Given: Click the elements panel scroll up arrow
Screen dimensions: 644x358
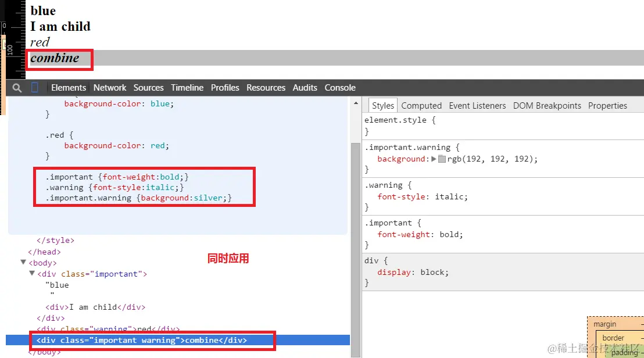Looking at the screenshot, I should coord(356,103).
